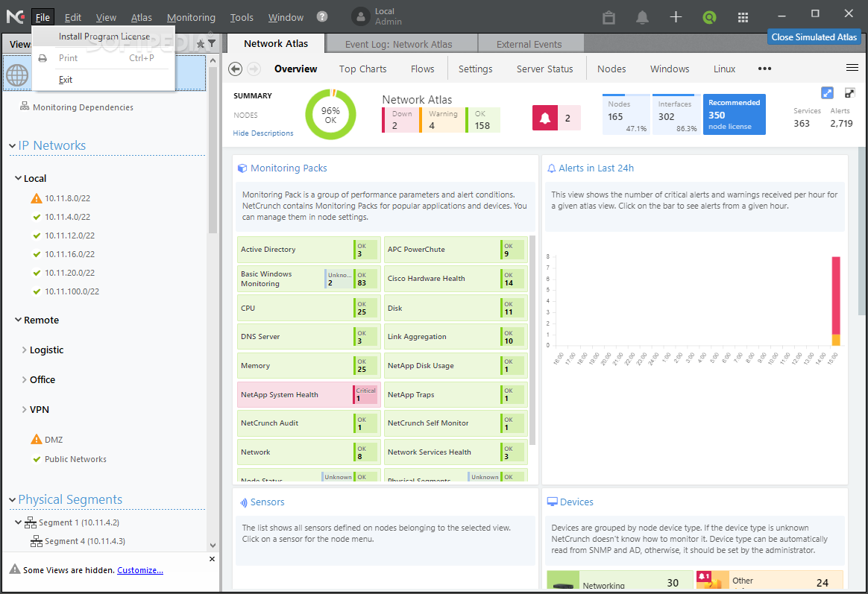Click the blue expand view icon
The image size is (868, 594).
[827, 93]
